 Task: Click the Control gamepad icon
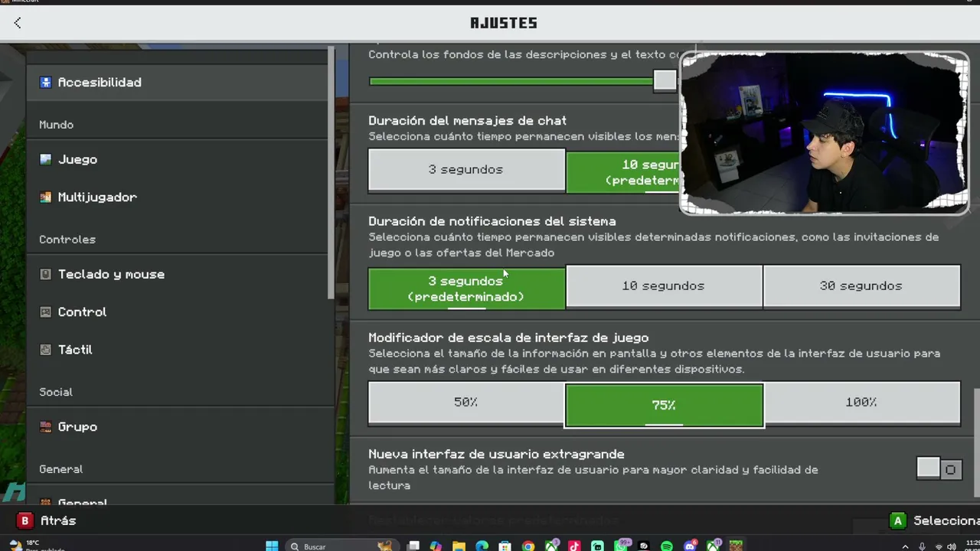point(45,311)
